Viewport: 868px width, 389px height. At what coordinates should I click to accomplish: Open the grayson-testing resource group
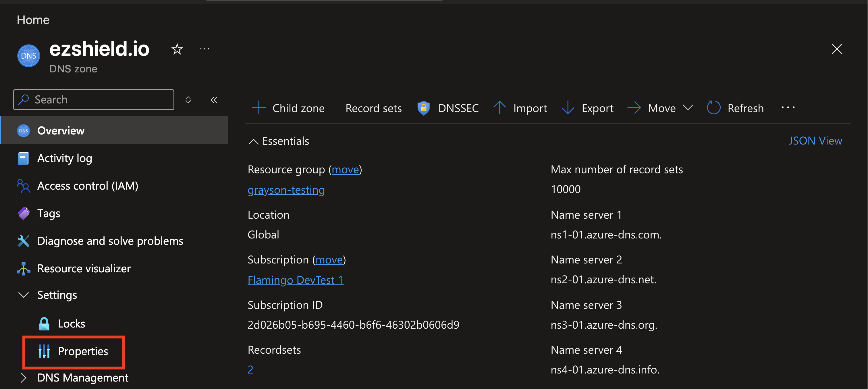pos(286,190)
